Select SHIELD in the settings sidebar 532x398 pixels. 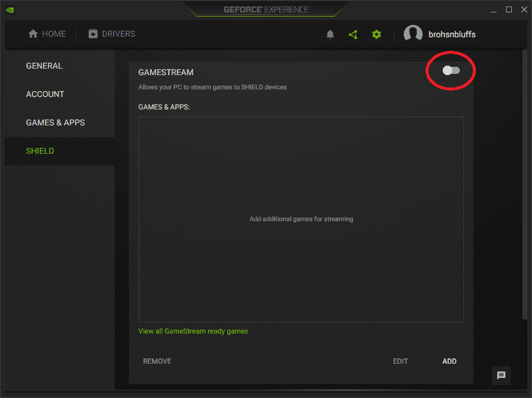point(60,151)
